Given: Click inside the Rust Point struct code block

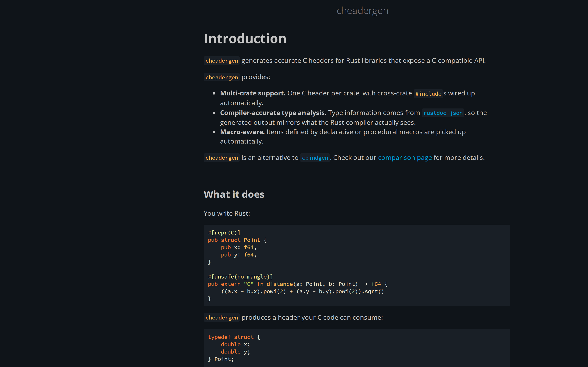Looking at the screenshot, I should pyautogui.click(x=357, y=265).
